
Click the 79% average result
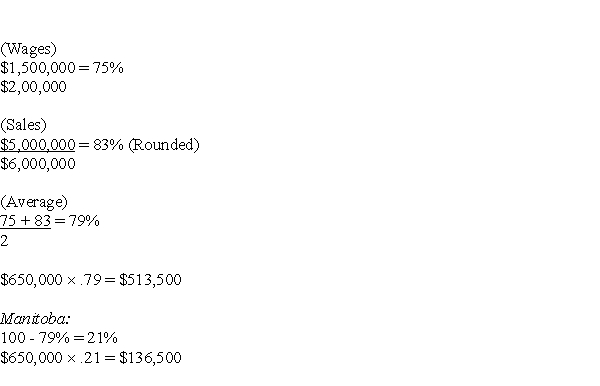click(x=84, y=221)
